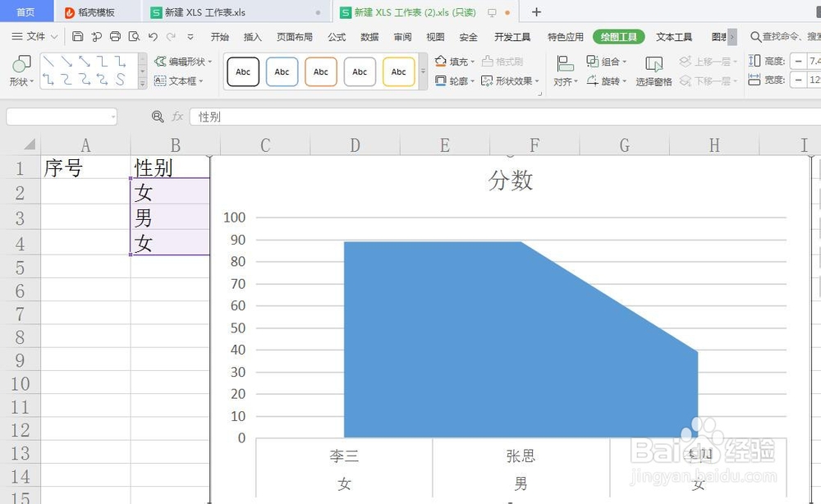Click the Print Preview icon
Image resolution: width=821 pixels, height=504 pixels.
(135, 37)
